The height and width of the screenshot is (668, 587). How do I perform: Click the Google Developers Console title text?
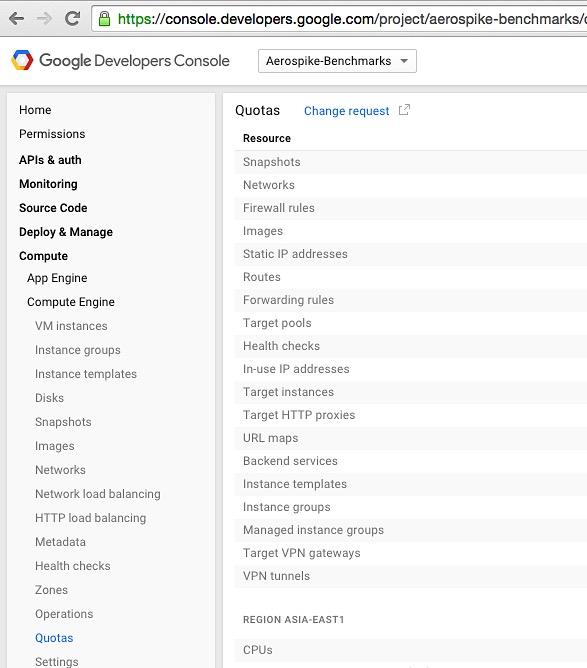click(134, 61)
